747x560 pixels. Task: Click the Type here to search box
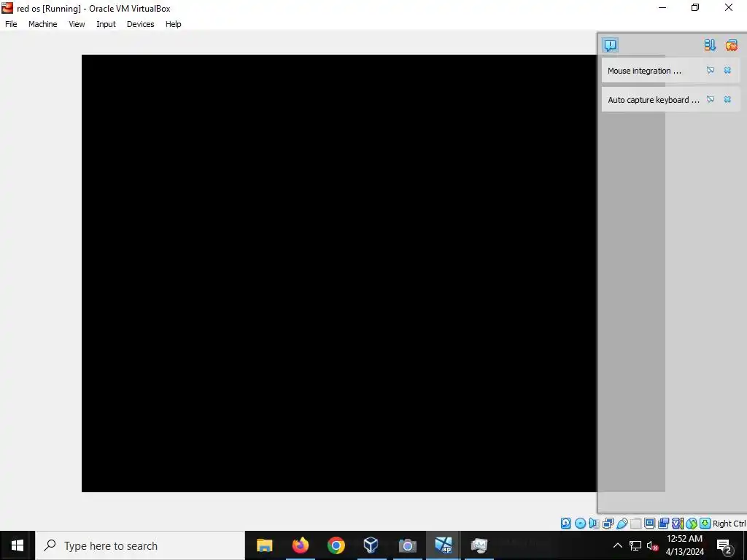click(140, 545)
